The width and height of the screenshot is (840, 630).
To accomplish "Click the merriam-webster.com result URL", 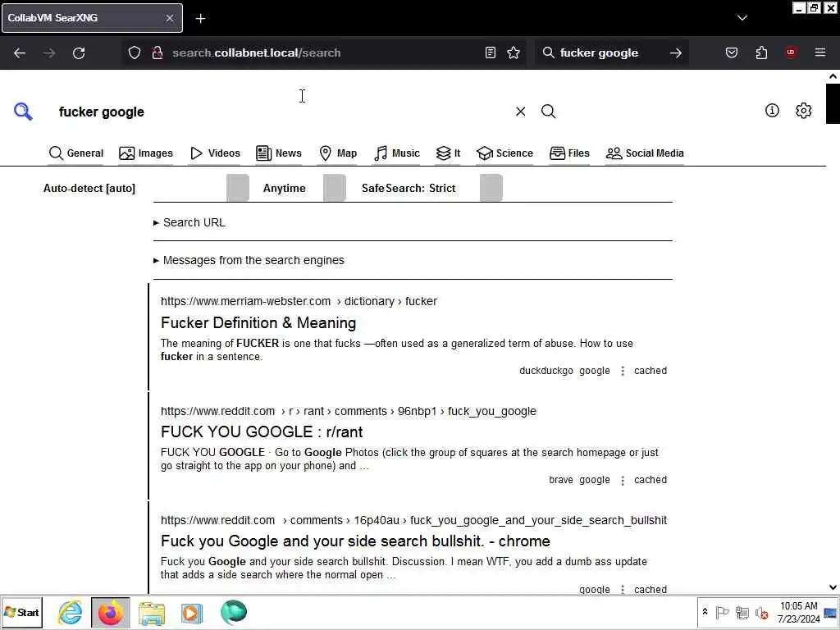I will [x=299, y=301].
